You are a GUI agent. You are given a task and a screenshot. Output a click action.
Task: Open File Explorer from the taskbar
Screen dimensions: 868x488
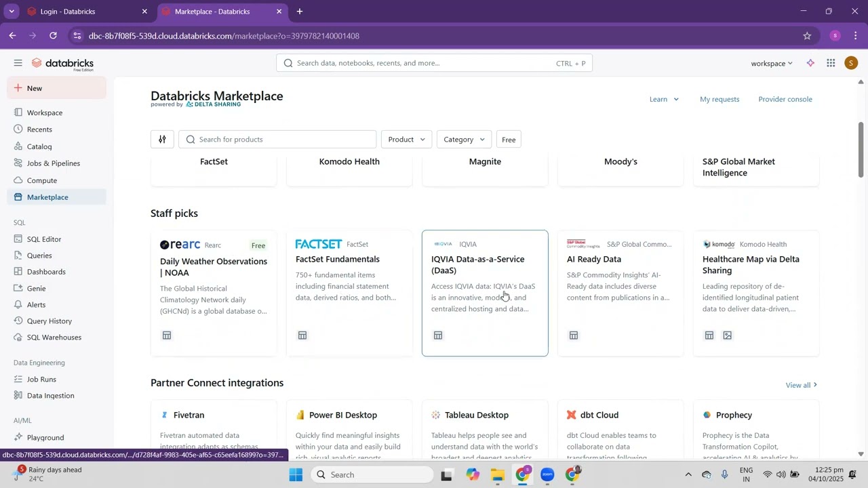498,474
